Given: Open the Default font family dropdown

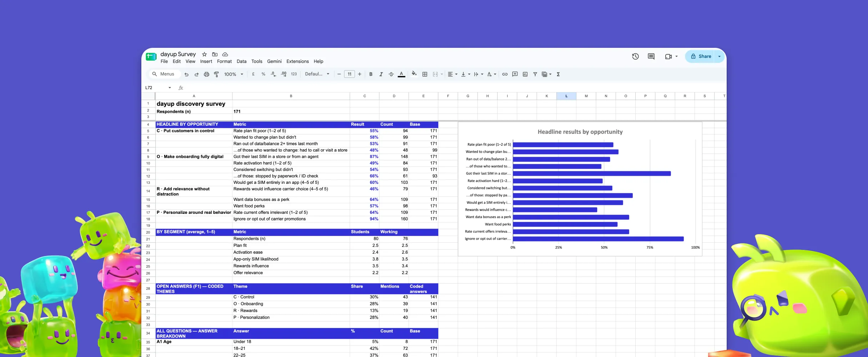Looking at the screenshot, I should click(x=317, y=74).
